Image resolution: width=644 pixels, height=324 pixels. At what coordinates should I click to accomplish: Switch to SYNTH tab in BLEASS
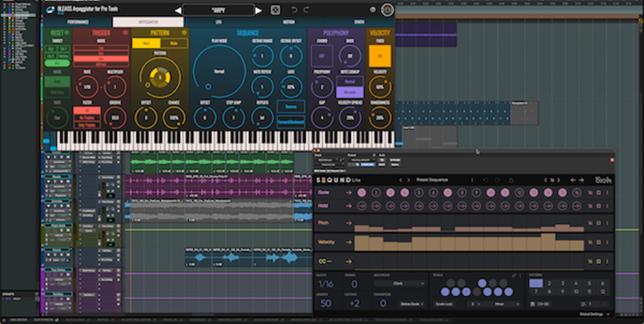point(359,22)
